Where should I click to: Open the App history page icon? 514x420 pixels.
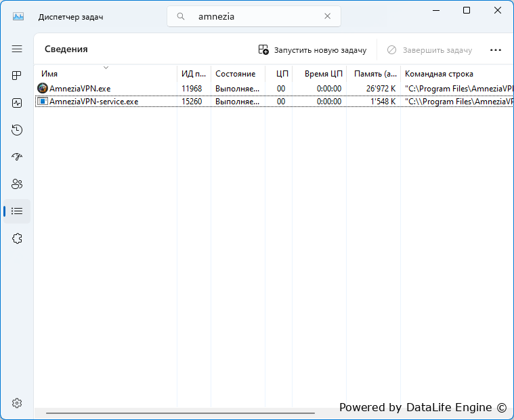(x=17, y=130)
